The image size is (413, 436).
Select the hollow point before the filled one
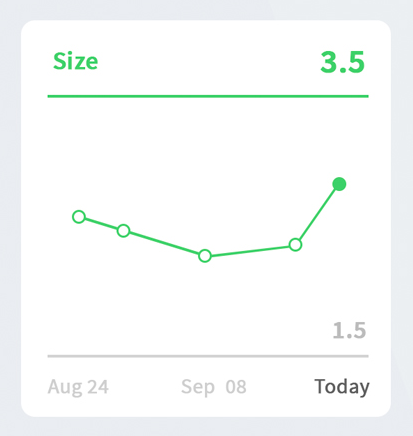(x=295, y=245)
